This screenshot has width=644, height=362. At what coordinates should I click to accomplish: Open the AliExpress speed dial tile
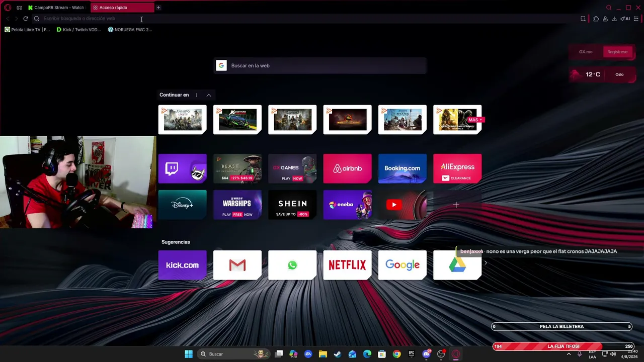point(457,168)
